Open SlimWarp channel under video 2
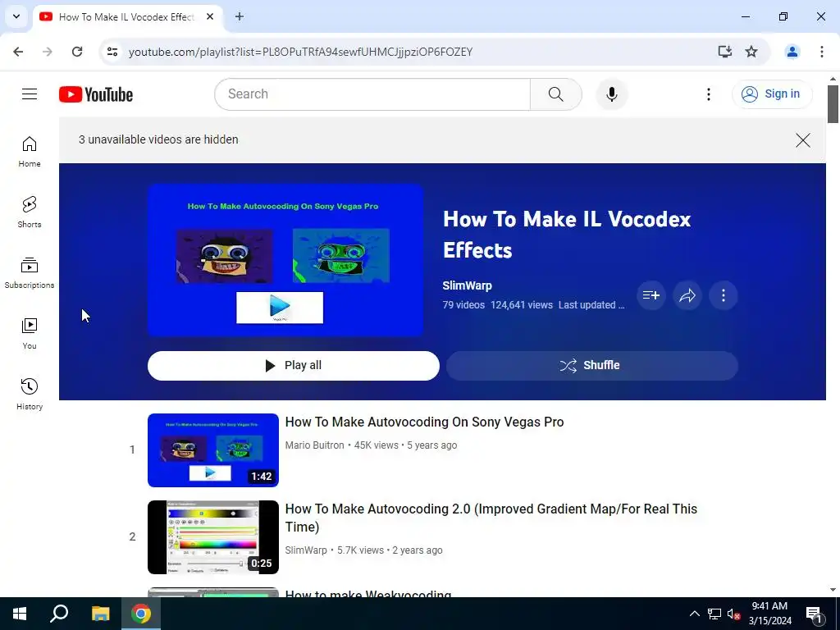 (x=306, y=550)
